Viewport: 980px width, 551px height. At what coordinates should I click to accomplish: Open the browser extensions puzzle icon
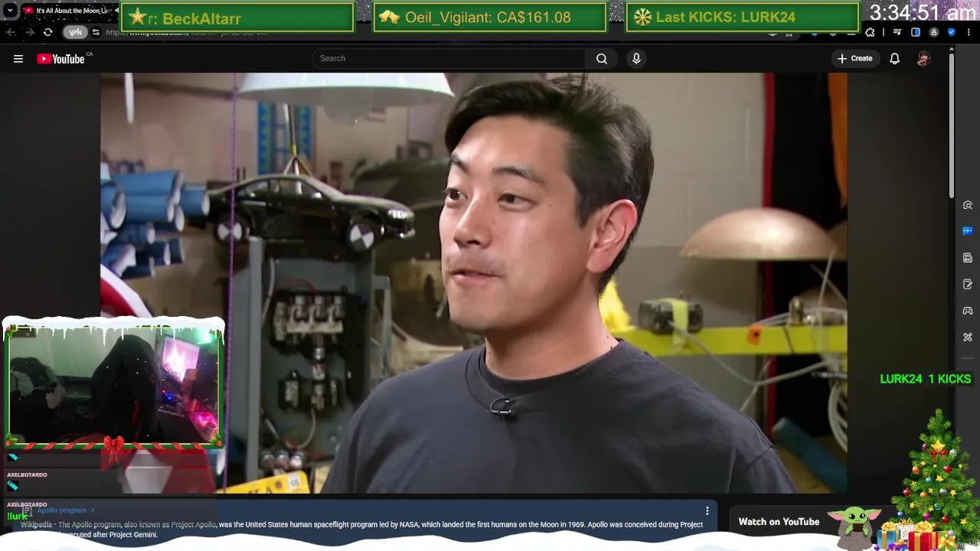tap(870, 32)
